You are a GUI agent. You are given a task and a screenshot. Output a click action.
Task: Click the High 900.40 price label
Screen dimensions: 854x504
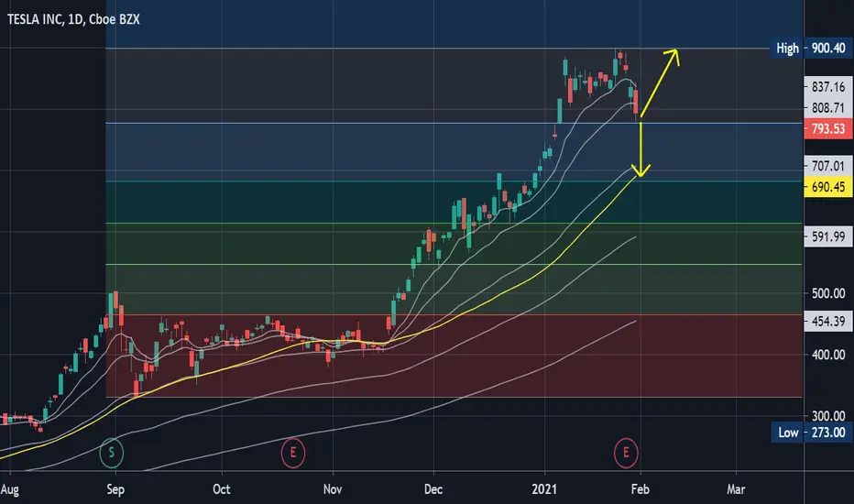click(811, 49)
